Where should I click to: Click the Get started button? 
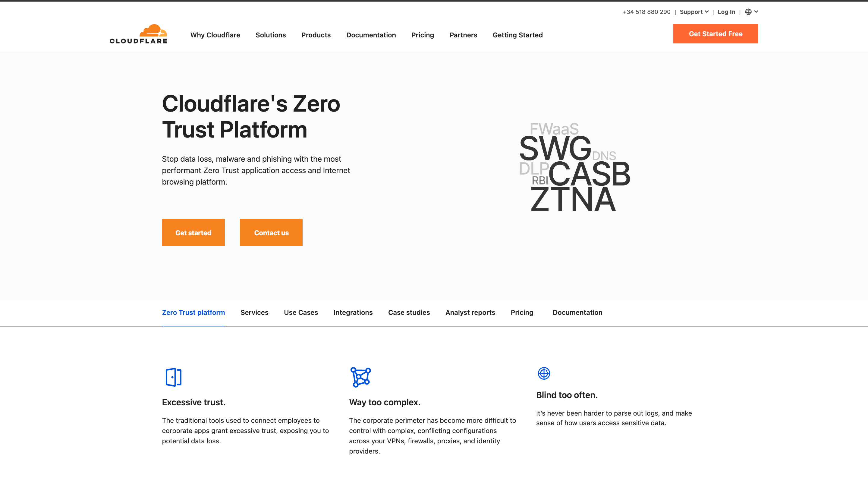tap(193, 233)
